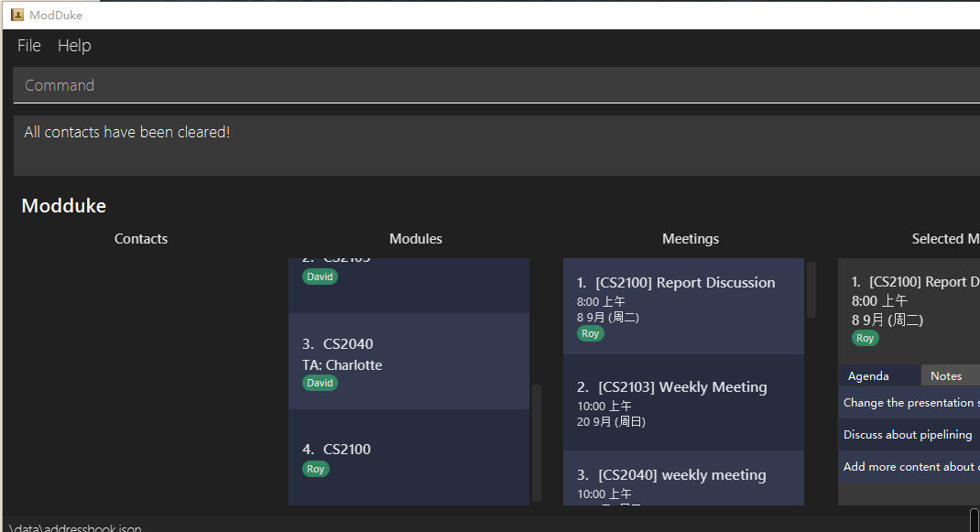Select agenda item Discuss about pipelining

(909, 434)
